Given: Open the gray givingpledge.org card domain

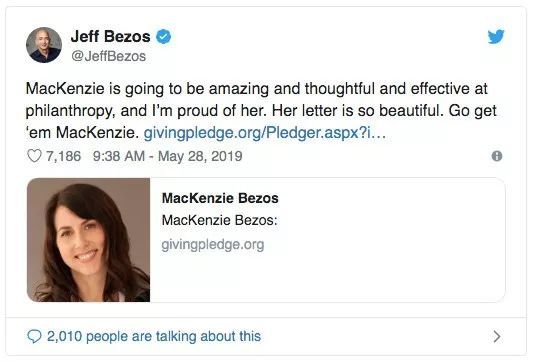Looking at the screenshot, I should pos(213,245).
